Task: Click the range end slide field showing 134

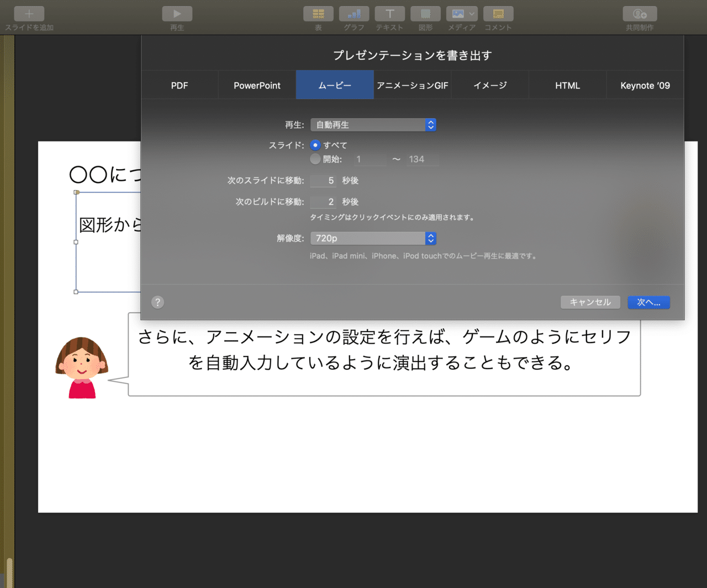Action: [423, 159]
